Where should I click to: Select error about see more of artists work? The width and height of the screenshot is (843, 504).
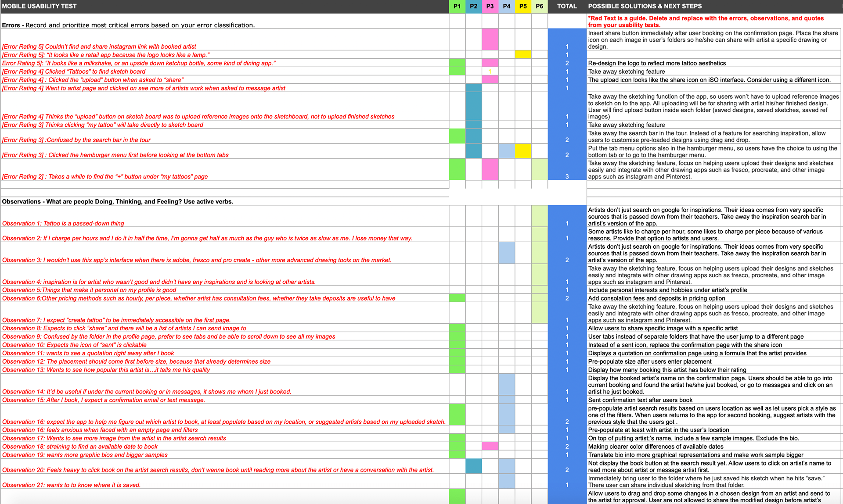click(224, 88)
